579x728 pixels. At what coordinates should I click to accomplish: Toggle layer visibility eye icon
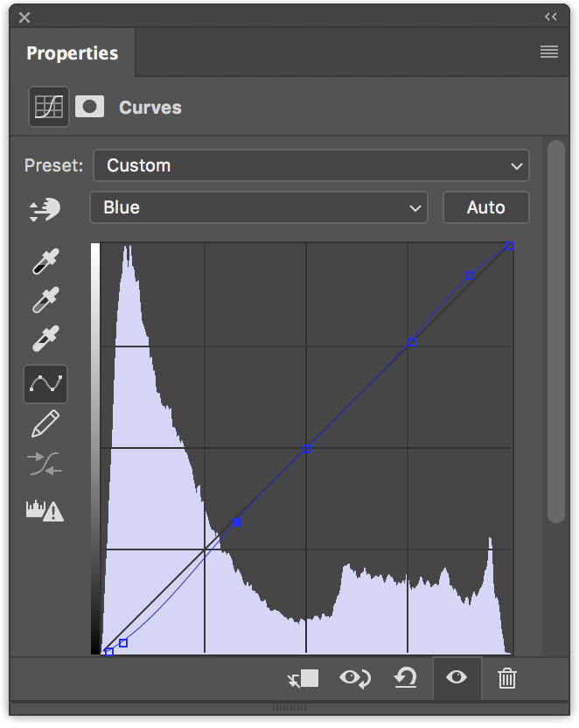[x=457, y=677]
